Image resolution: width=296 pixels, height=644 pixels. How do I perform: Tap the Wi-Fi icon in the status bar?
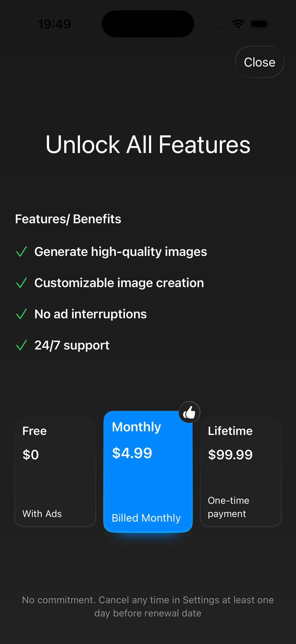238,24
